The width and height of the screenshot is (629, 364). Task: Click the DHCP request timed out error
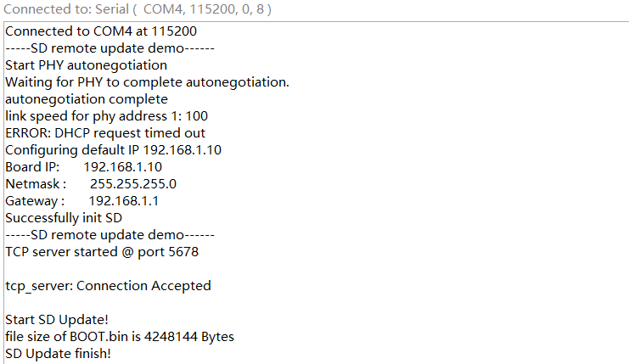(105, 133)
